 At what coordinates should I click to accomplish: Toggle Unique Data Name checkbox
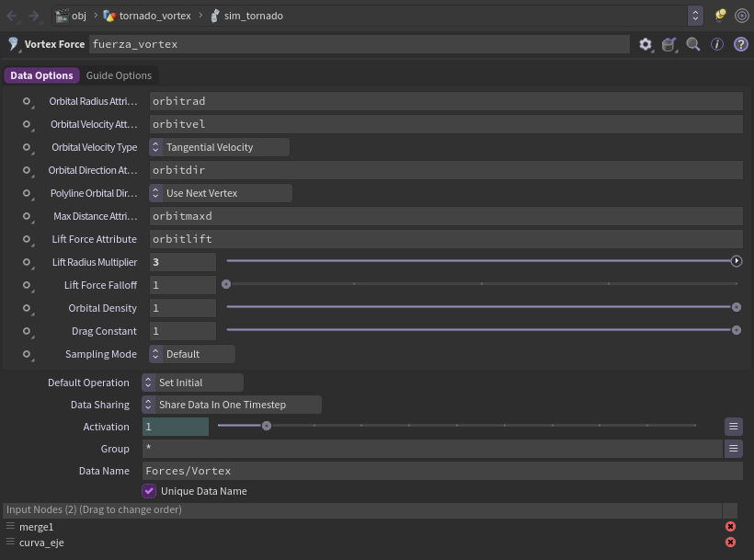tap(149, 491)
